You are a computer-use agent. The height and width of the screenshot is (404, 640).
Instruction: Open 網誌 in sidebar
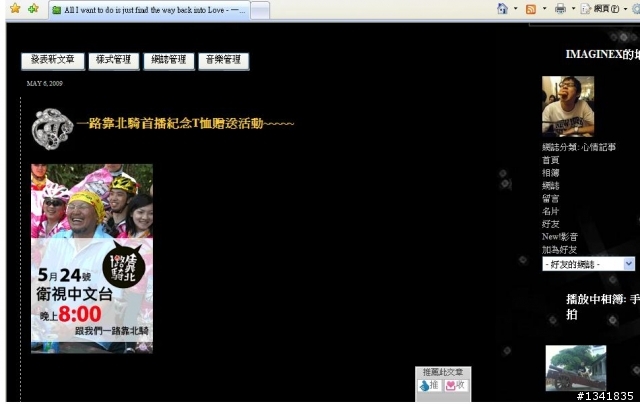pyautogui.click(x=551, y=186)
